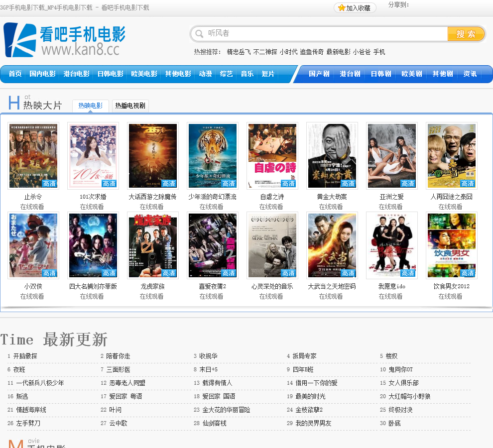Switch to the 热播电视剧 tab
The height and width of the screenshot is (448, 493).
tap(130, 106)
